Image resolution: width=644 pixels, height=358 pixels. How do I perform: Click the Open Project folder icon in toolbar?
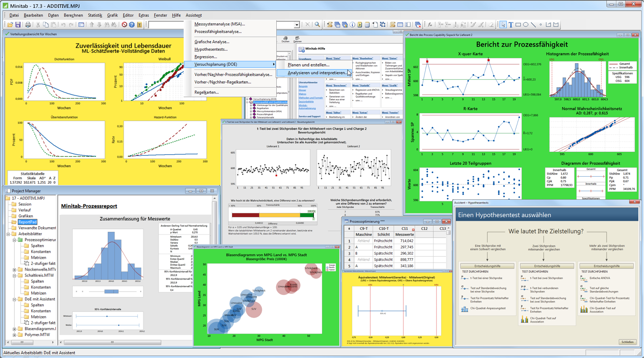10,25
